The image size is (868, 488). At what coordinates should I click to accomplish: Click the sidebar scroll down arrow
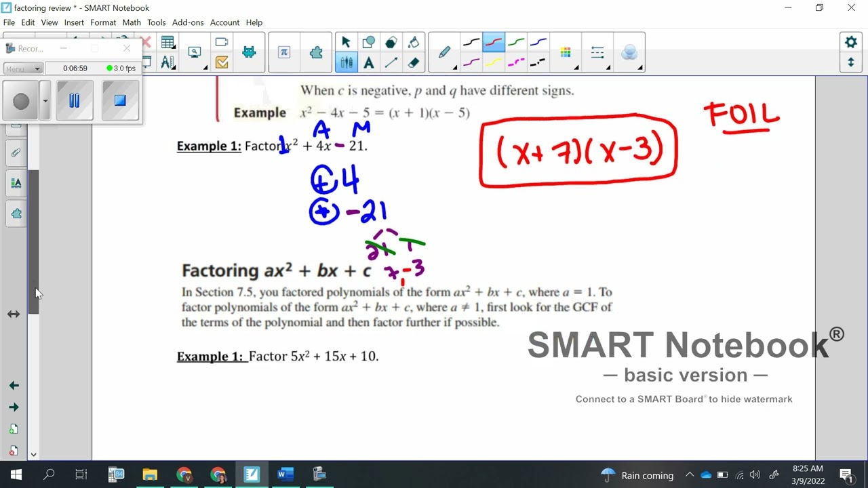33,455
